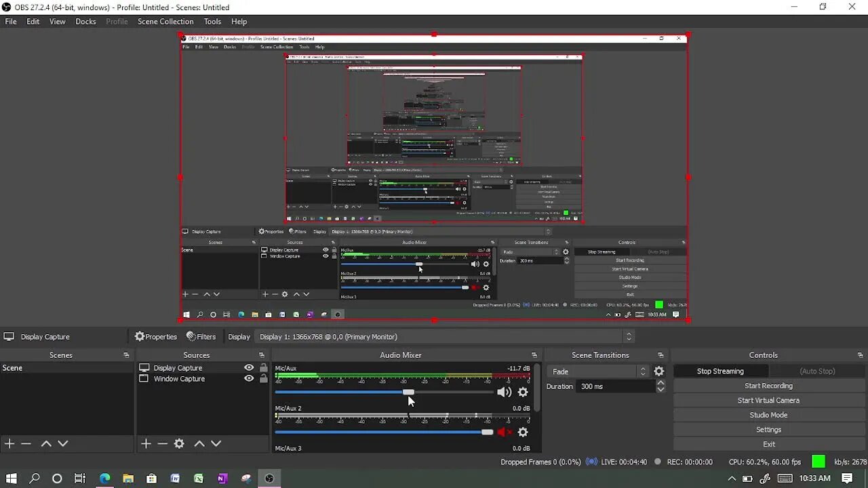This screenshot has height=488, width=868.
Task: Move the selected source up in Sources
Action: coord(199,444)
